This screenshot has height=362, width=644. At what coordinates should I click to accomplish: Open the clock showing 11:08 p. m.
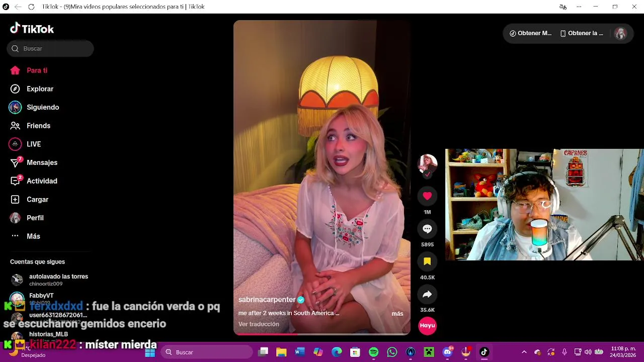(x=623, y=352)
